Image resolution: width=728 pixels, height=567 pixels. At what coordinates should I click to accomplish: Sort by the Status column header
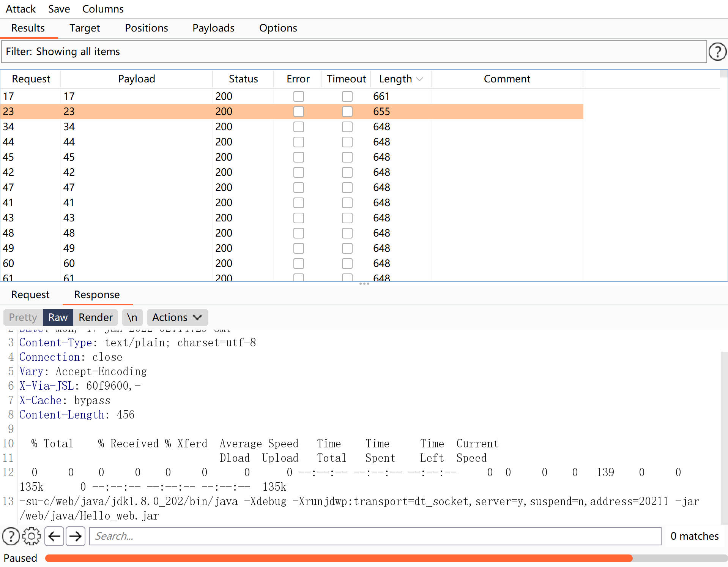(x=243, y=79)
